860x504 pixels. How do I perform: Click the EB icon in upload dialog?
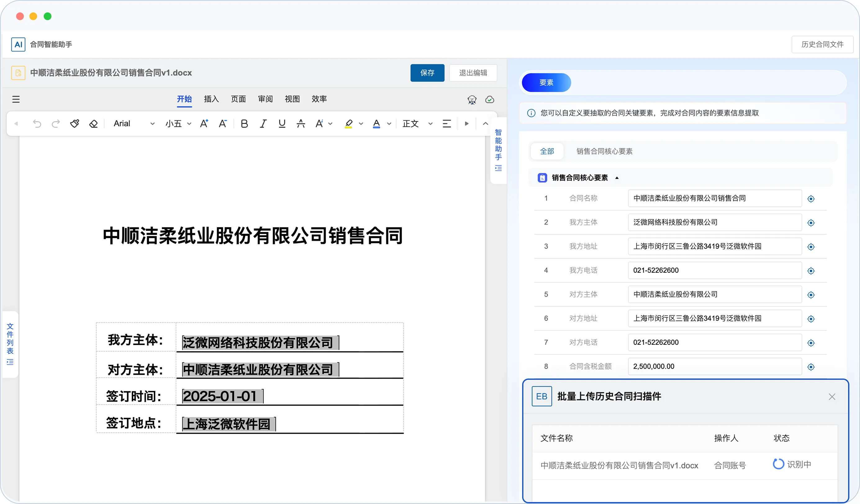click(541, 396)
